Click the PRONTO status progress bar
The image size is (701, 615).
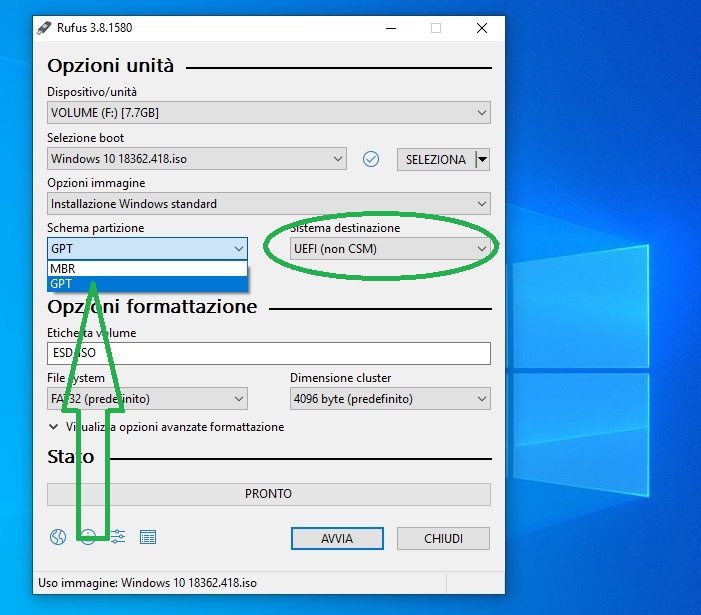tap(269, 494)
